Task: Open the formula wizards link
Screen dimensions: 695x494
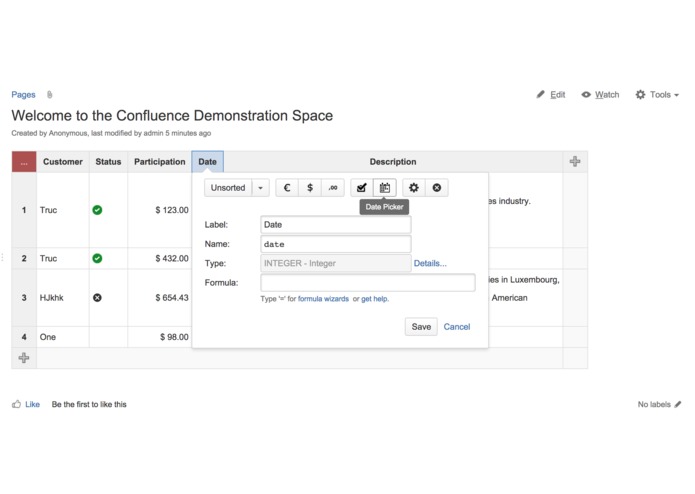Action: pos(323,299)
